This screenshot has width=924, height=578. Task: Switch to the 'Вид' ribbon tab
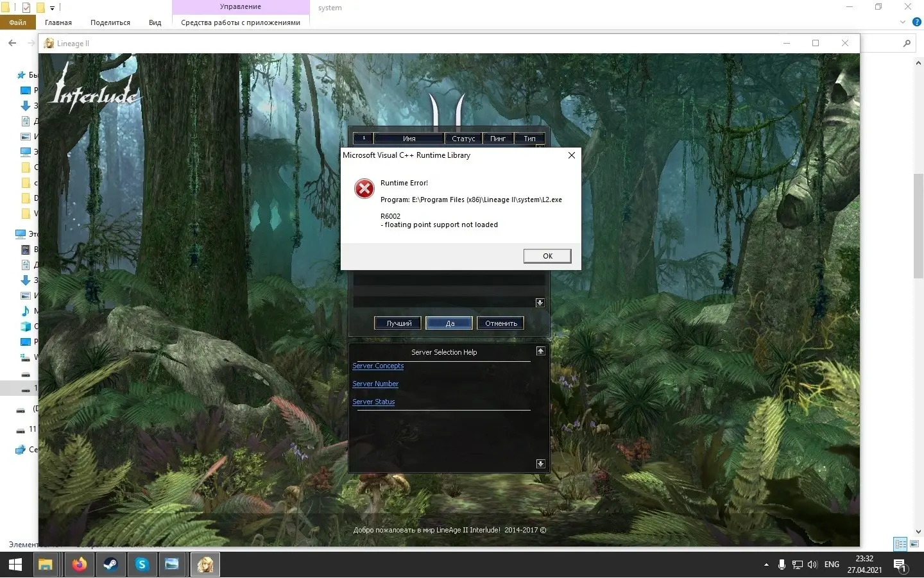(x=155, y=22)
